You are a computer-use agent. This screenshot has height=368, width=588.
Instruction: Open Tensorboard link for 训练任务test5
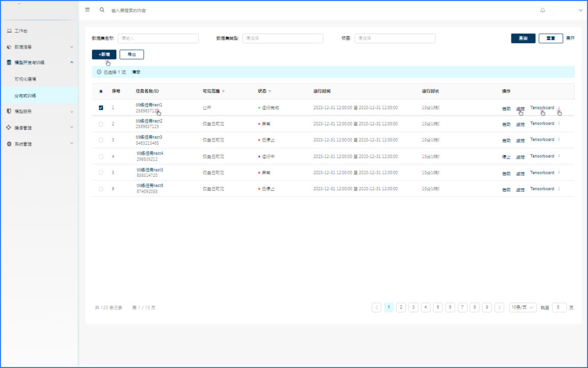542,173
